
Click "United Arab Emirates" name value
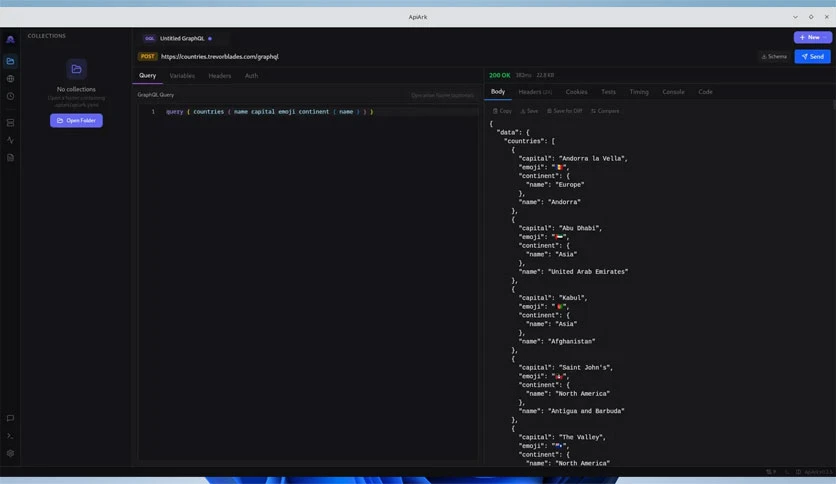(588, 272)
